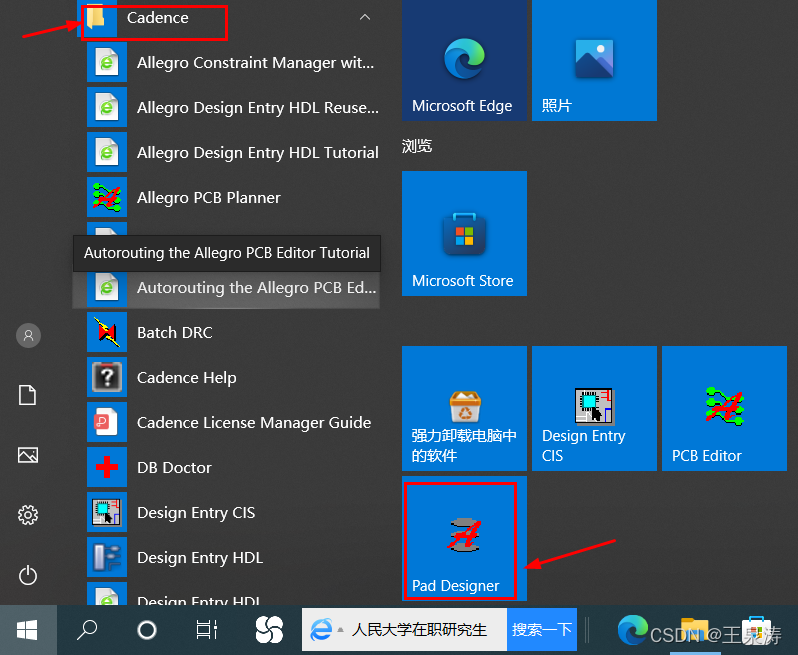Open Microsoft Edge on the taskbar

(x=633, y=630)
